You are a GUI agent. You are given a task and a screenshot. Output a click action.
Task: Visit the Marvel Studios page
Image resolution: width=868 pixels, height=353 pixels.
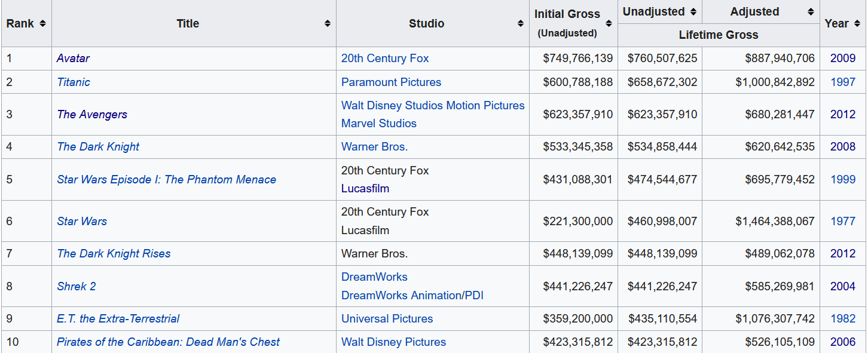tap(380, 123)
